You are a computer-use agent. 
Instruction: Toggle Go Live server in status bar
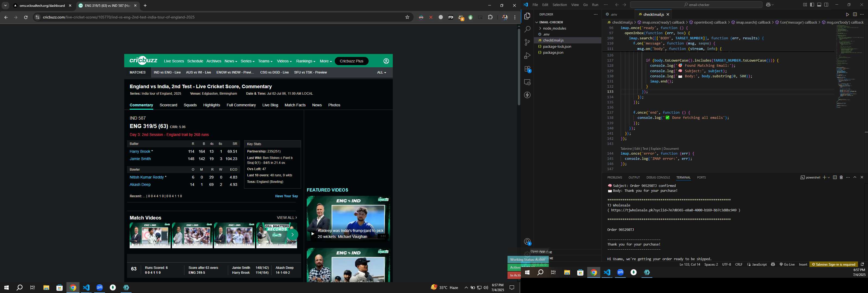point(787,264)
